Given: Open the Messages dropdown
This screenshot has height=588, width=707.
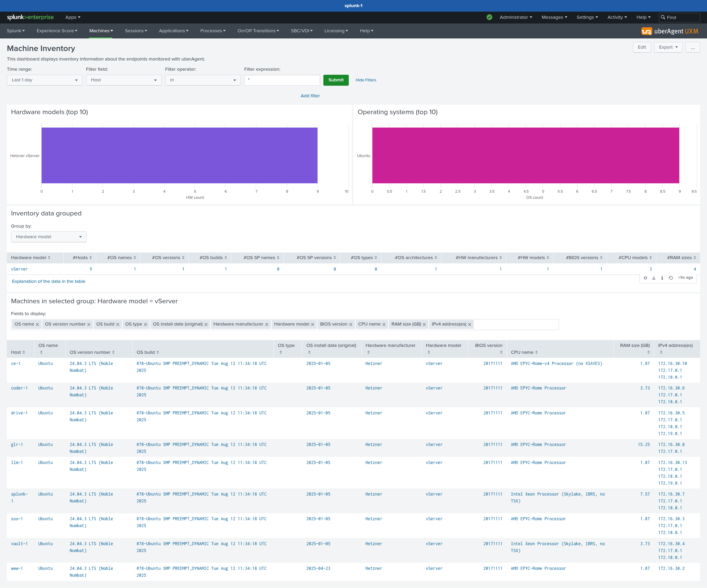Looking at the screenshot, I should [554, 17].
